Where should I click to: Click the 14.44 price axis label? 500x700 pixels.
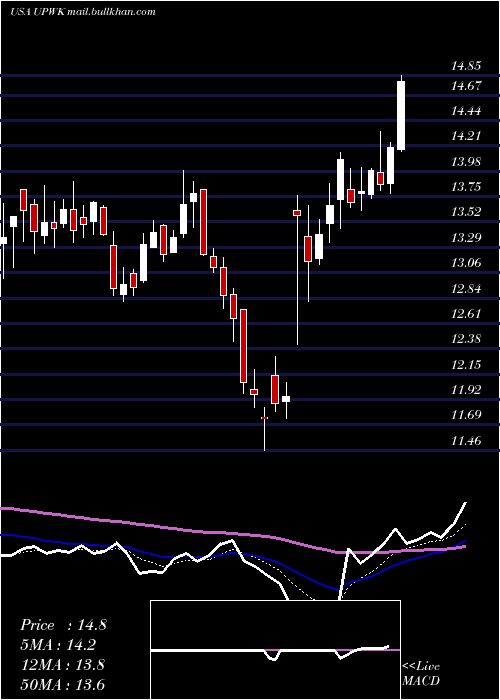coord(466,111)
